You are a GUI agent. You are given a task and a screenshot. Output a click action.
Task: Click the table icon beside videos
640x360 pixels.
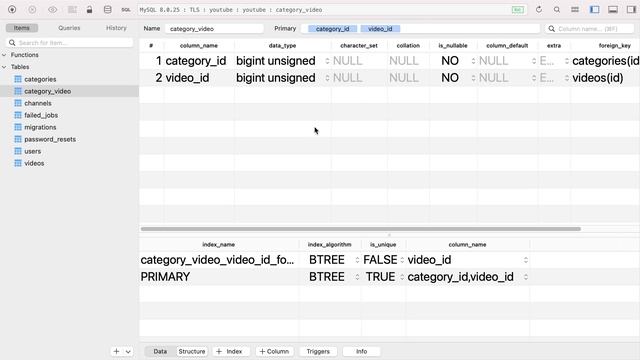(18, 163)
